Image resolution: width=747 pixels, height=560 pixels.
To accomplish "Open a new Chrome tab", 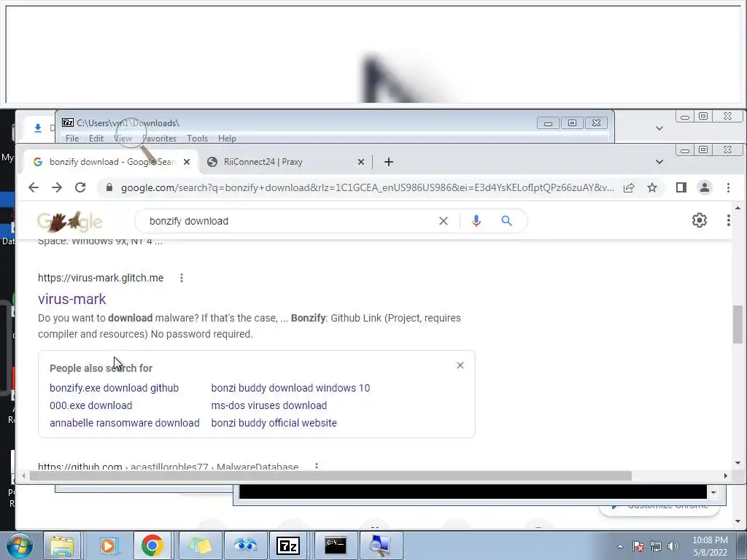I will pyautogui.click(x=389, y=162).
